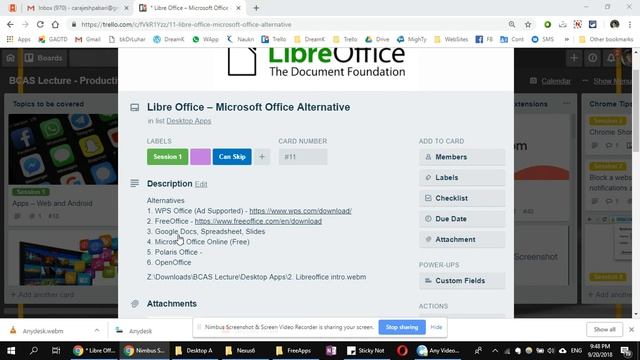Viewport: 640px width, 360px height.
Task: Open the WPS Office download link
Action: [x=300, y=211]
